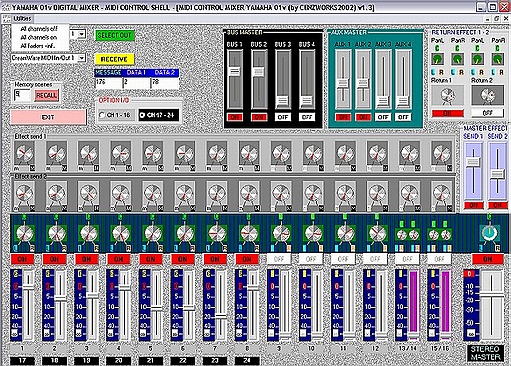511x366 pixels.
Task: Click the Return 1 level knob
Action: (447, 95)
